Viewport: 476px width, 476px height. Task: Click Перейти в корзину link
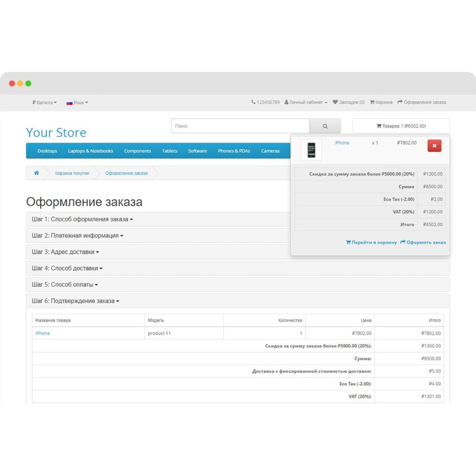coord(371,242)
